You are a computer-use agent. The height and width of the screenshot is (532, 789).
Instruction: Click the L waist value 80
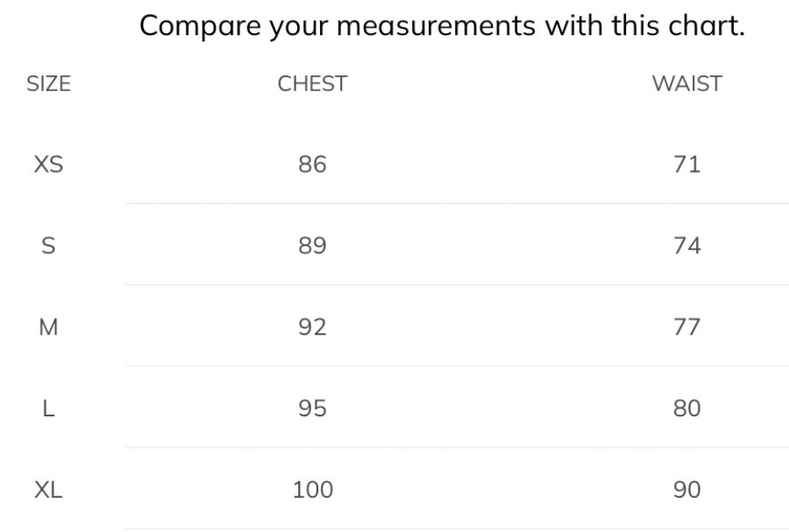(686, 408)
